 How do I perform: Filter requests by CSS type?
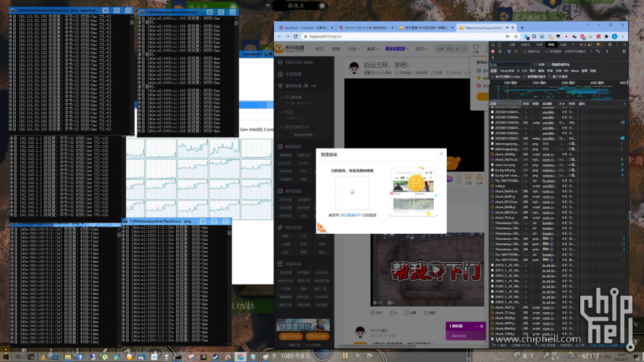pyautogui.click(x=524, y=71)
